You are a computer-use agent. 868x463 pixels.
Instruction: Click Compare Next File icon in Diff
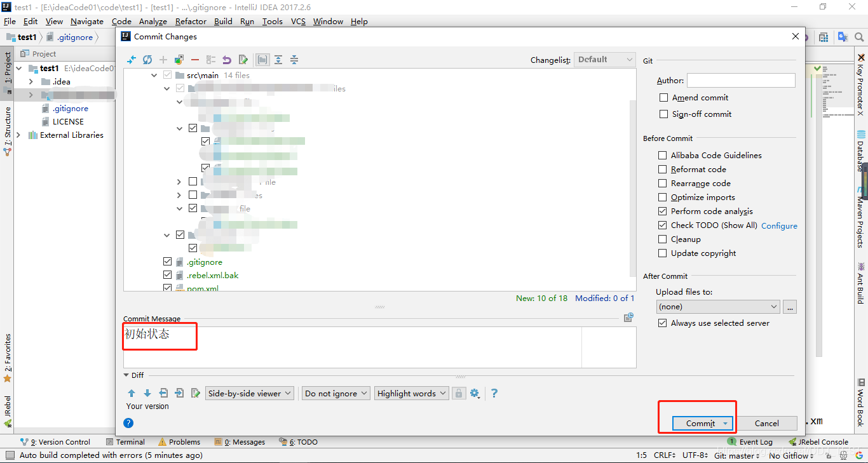coord(179,393)
